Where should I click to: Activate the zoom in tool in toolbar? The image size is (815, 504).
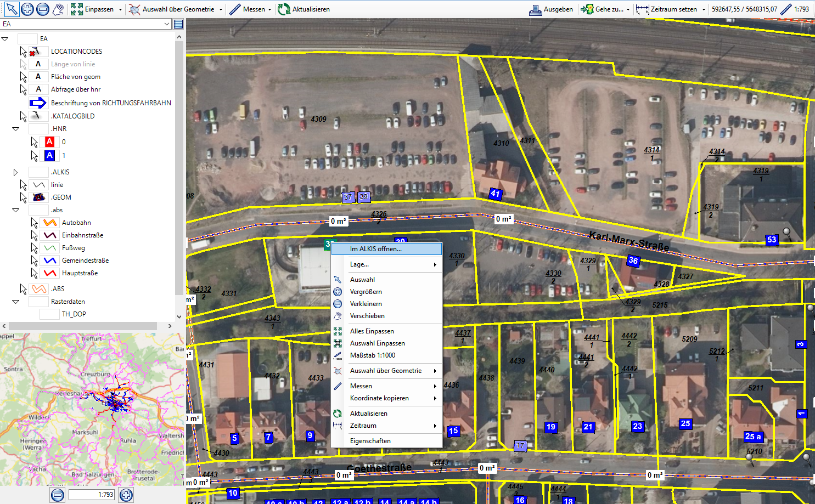(x=27, y=9)
